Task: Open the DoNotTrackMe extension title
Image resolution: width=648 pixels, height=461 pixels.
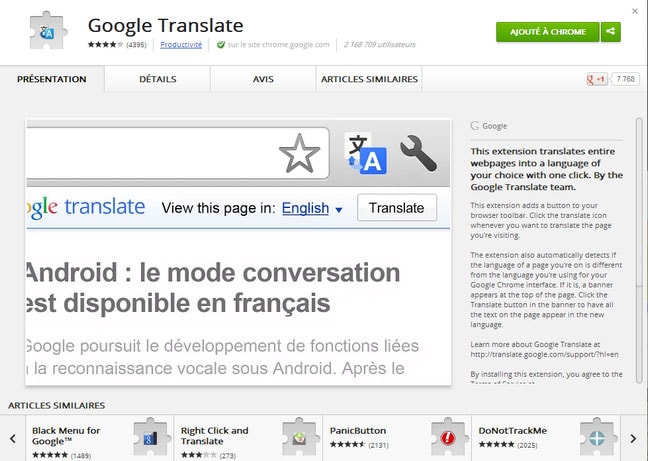Action: [x=513, y=431]
